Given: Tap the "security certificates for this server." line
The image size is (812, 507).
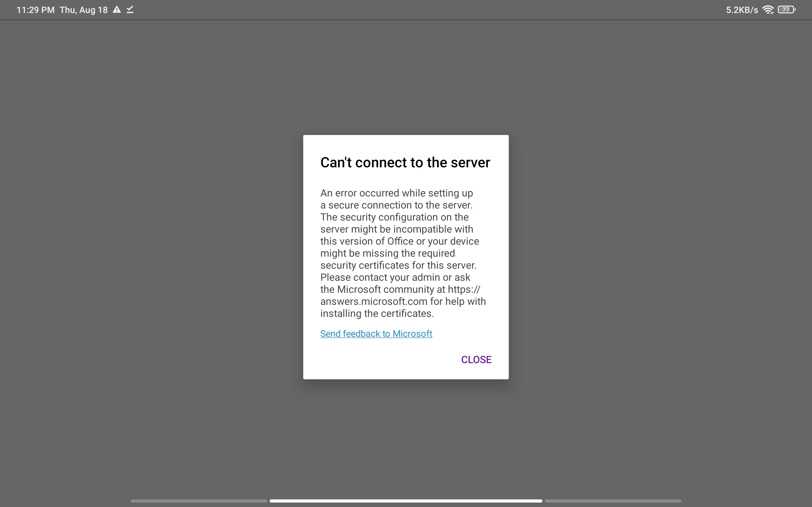Looking at the screenshot, I should pos(398,265).
